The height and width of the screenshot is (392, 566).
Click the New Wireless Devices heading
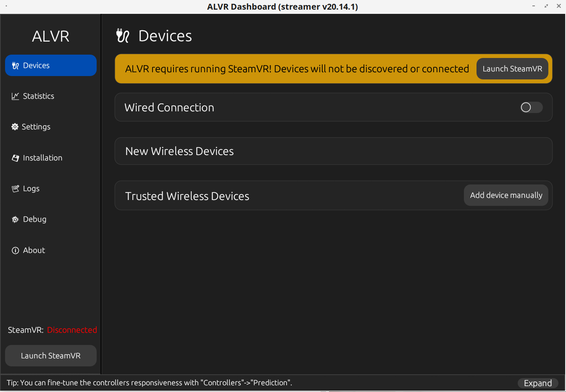tap(179, 151)
